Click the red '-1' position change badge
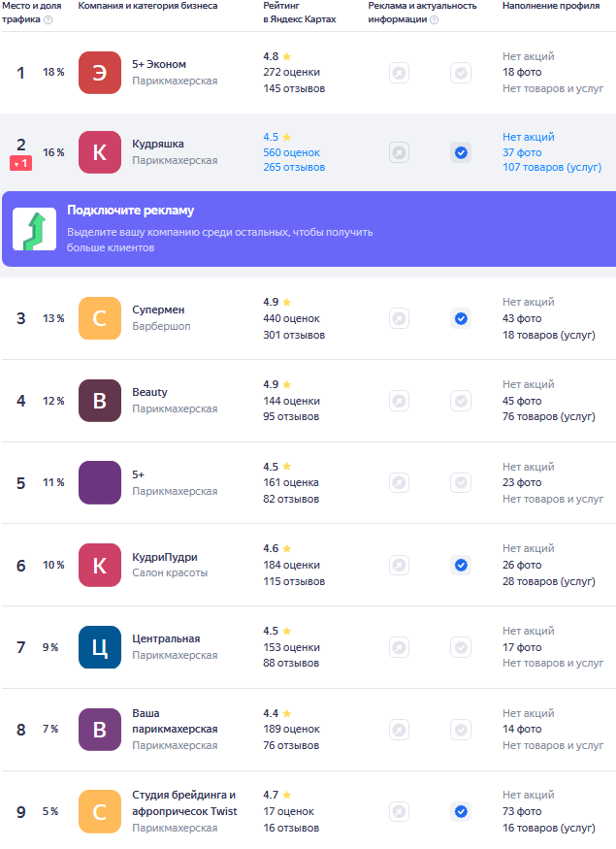Screen dimensions: 616x849 (x=20, y=163)
